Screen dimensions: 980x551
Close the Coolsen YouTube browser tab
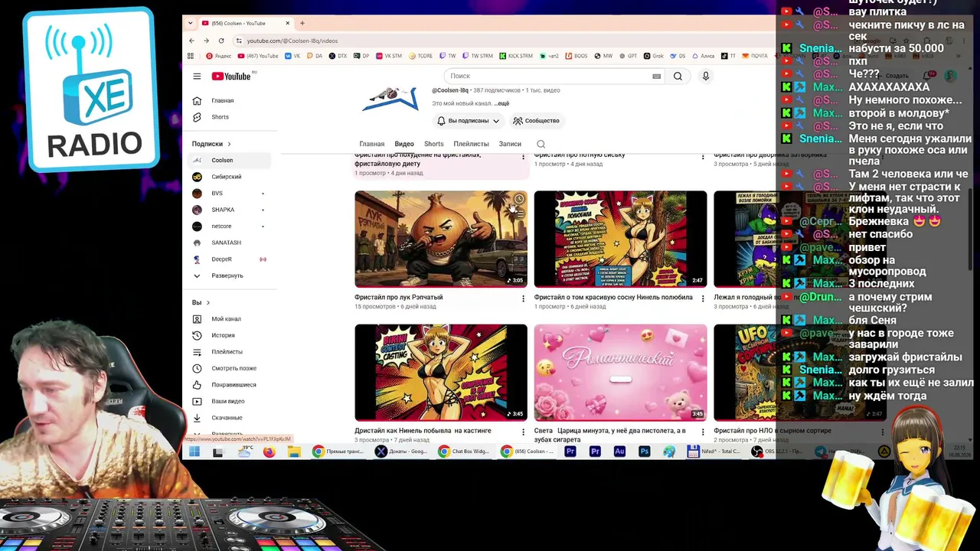click(x=288, y=23)
